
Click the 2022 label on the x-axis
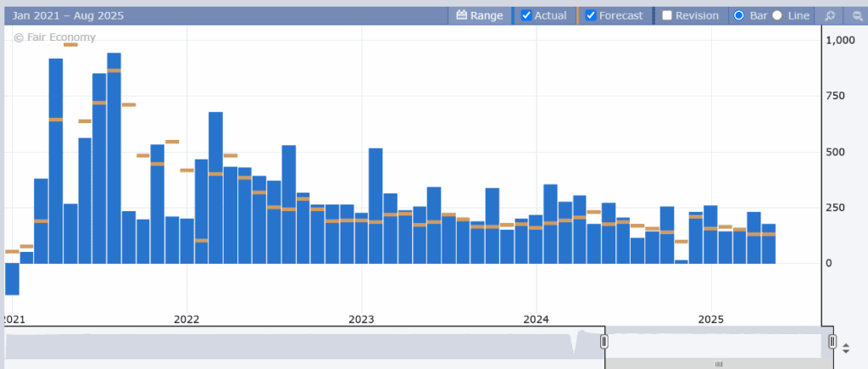186,320
